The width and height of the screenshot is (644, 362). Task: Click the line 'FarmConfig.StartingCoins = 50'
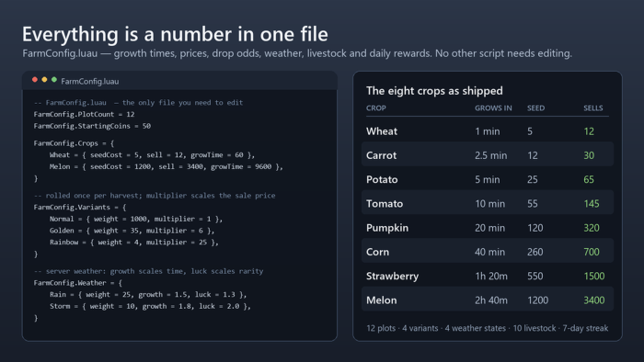(92, 126)
